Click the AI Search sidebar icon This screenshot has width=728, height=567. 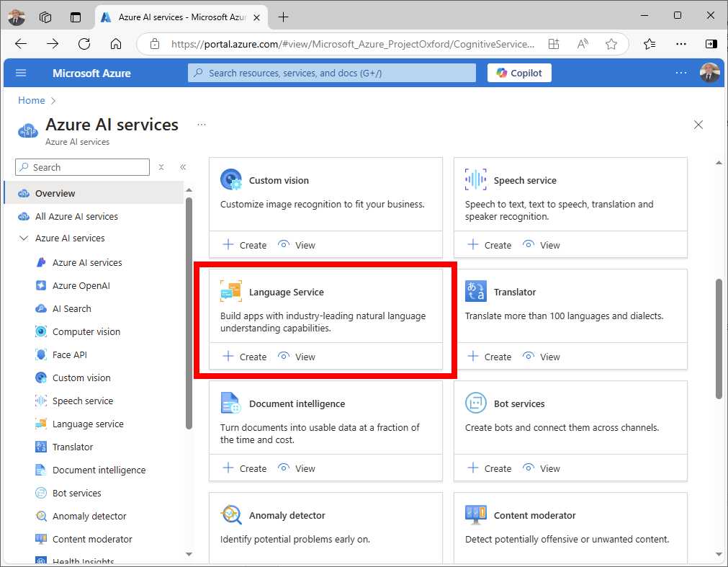pyautogui.click(x=41, y=309)
